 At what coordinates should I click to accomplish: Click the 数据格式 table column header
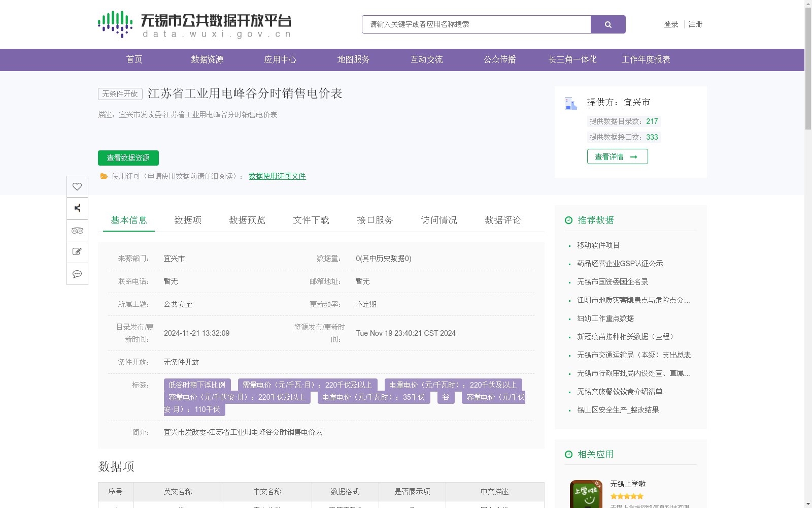345,492
